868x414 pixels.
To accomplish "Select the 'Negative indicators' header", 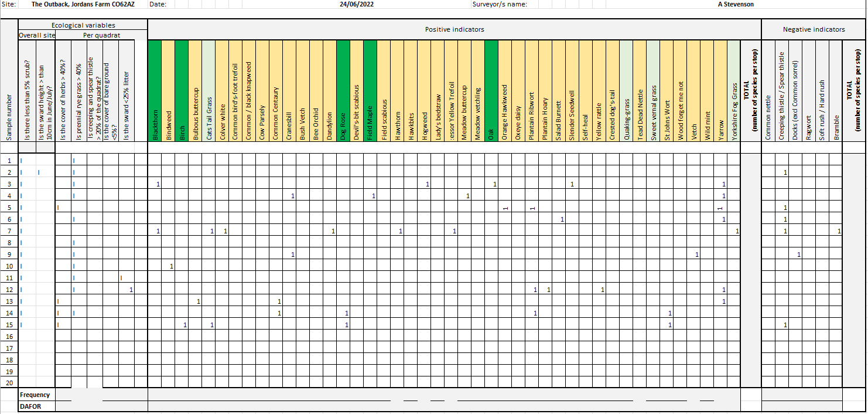I will pos(814,29).
